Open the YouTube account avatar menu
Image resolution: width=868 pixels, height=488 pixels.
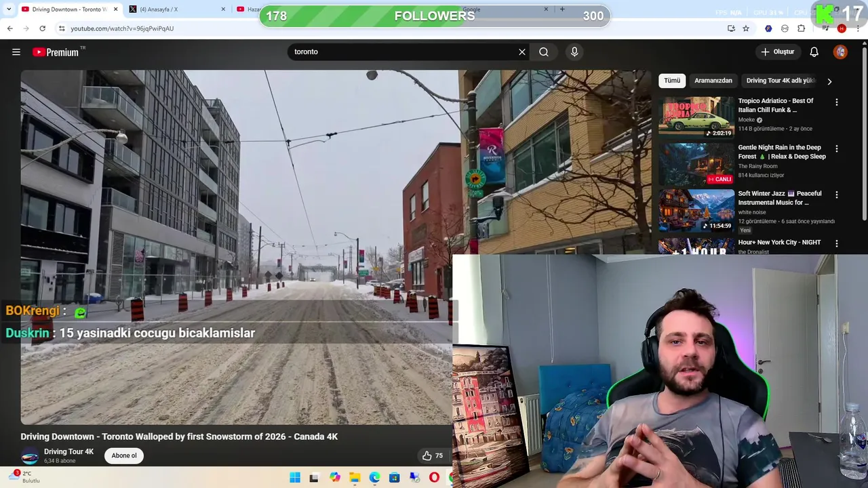coord(840,52)
